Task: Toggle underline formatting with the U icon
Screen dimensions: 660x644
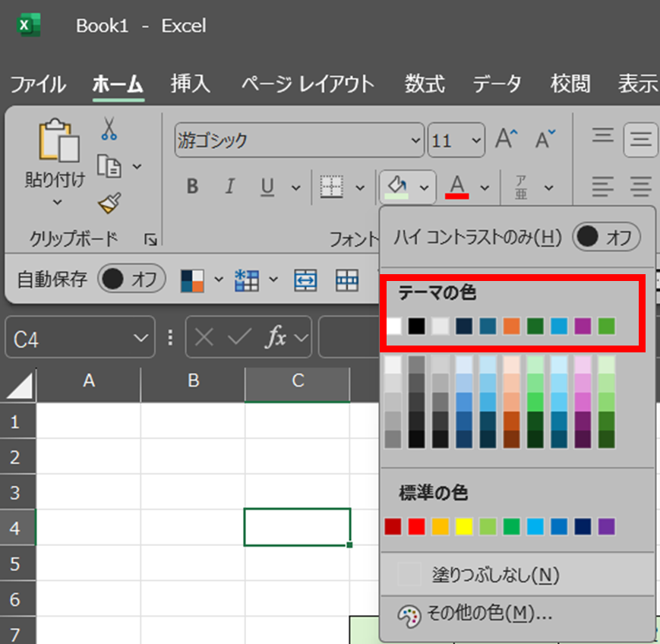Action: click(x=267, y=187)
